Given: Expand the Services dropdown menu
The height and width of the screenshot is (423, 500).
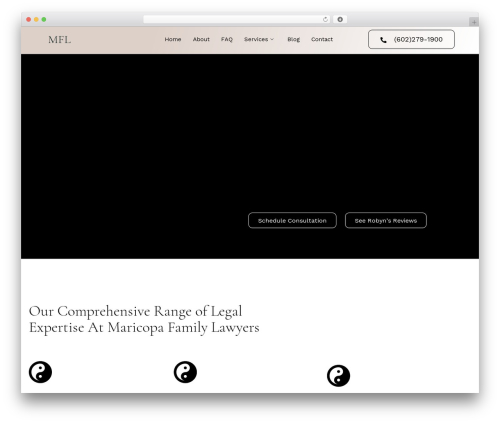Looking at the screenshot, I should [x=259, y=39].
